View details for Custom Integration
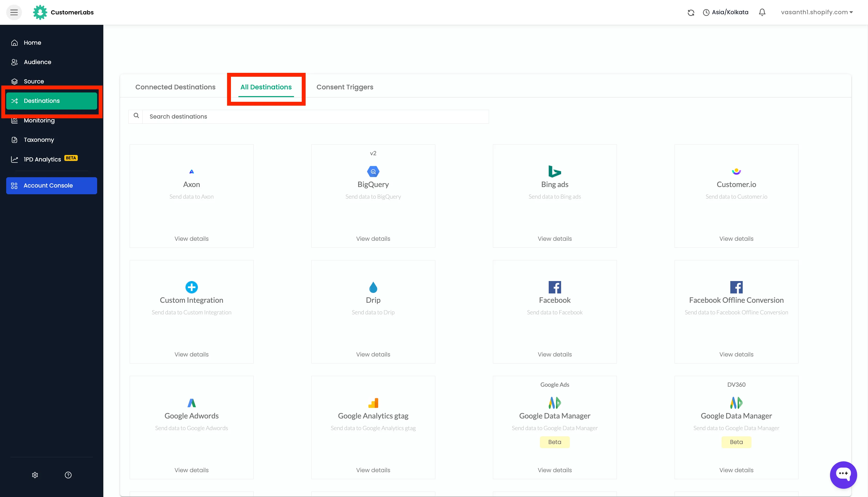 pyautogui.click(x=191, y=354)
